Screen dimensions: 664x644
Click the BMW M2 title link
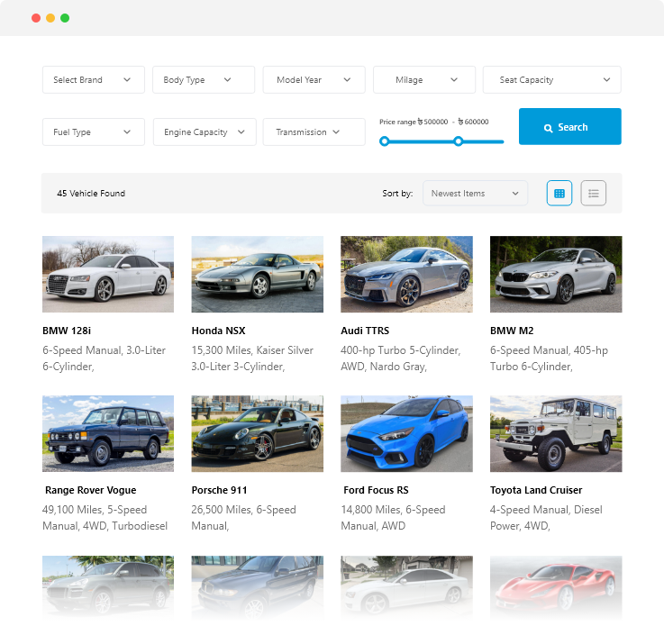(512, 331)
